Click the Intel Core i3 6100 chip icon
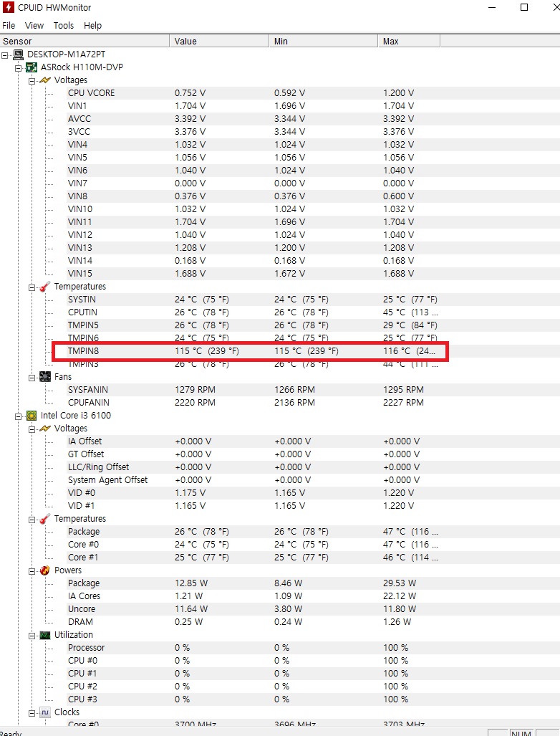The height and width of the screenshot is (736, 560). 32,416
